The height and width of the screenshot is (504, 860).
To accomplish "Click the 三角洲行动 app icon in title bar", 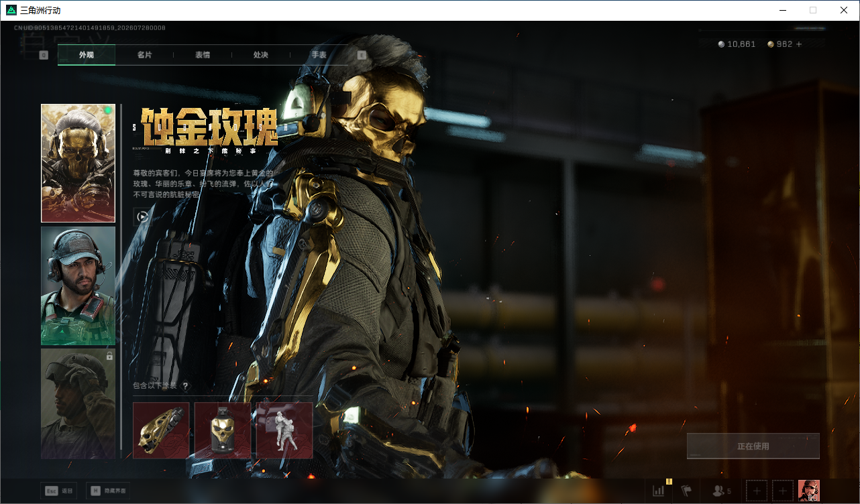I will (x=11, y=10).
